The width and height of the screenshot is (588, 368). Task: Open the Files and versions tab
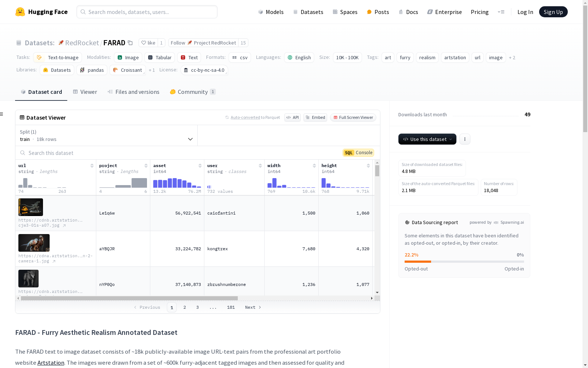click(x=133, y=92)
